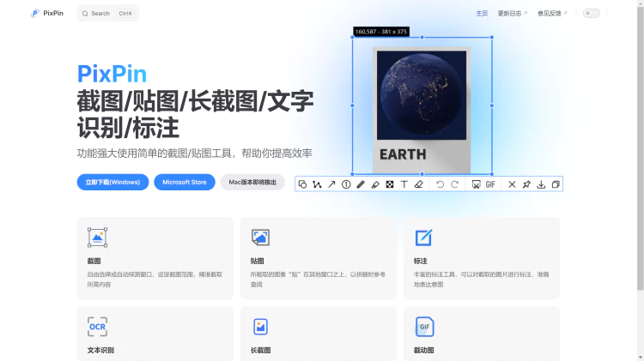This screenshot has width=644, height=361.
Task: Click the 标注 pencil-square card icon
Action: tap(423, 238)
